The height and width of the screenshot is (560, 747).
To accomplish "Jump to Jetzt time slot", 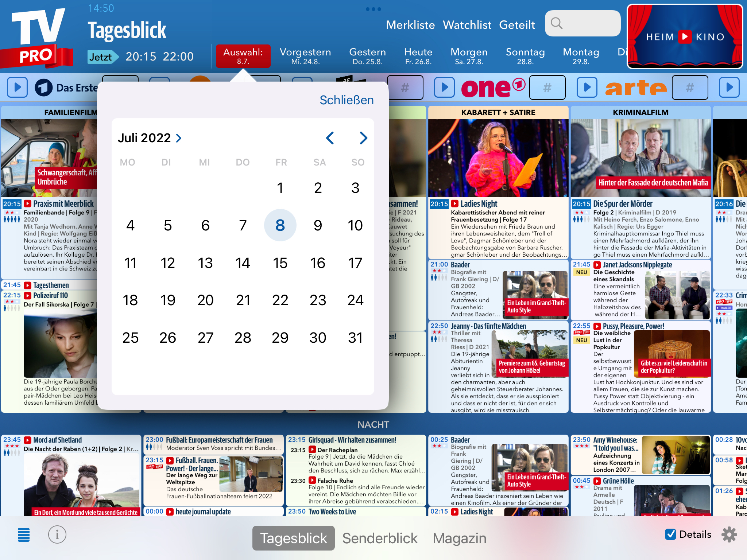I will (103, 57).
